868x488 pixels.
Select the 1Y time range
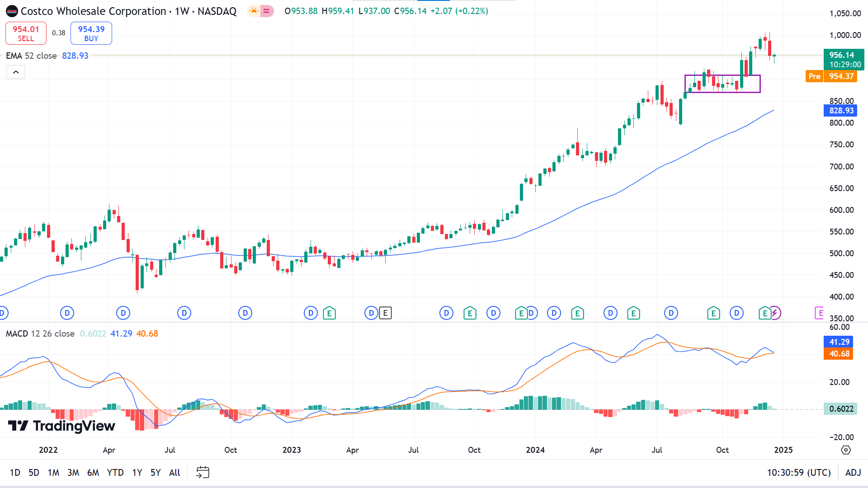click(137, 473)
